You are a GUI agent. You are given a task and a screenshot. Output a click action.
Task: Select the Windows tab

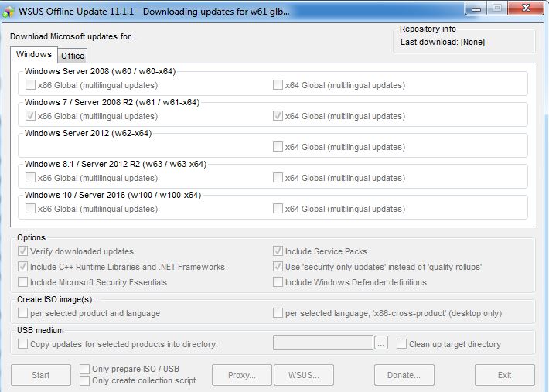tap(34, 54)
